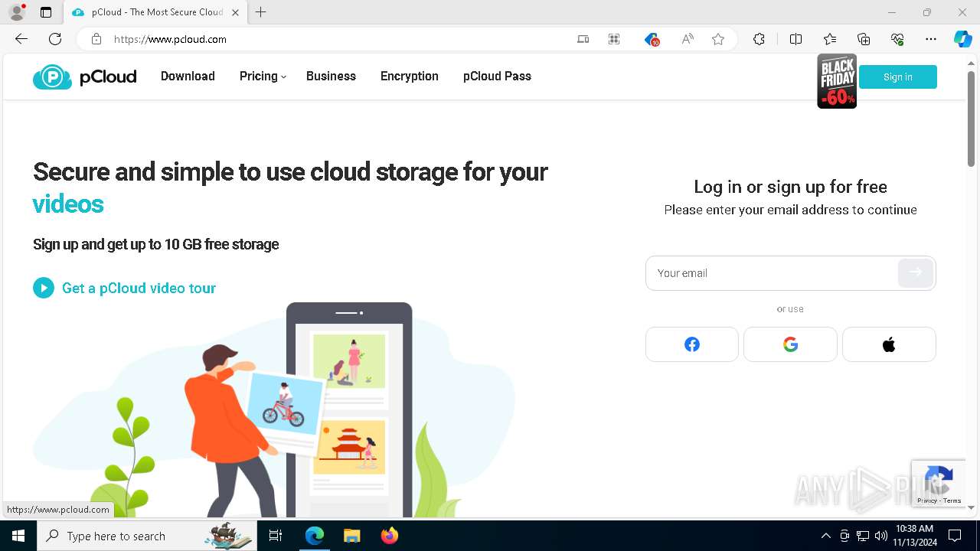Show hidden system tray icons
This screenshot has width=980, height=551.
pos(825,536)
